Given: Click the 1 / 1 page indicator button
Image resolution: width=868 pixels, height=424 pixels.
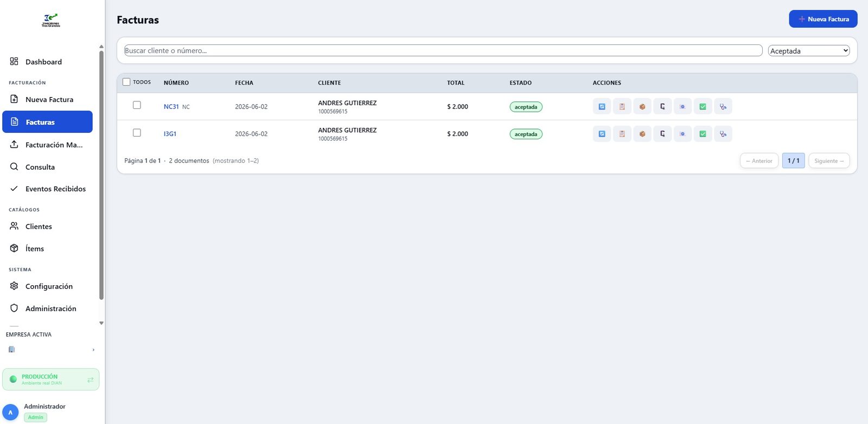Looking at the screenshot, I should coord(794,161).
